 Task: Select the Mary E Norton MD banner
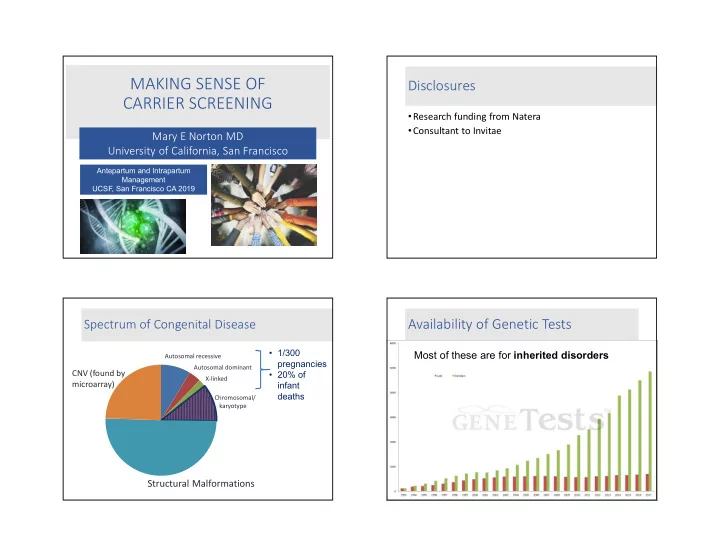197,143
